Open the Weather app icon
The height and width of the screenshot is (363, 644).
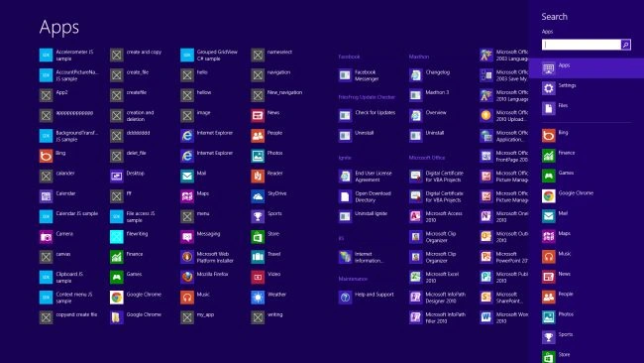tap(258, 298)
